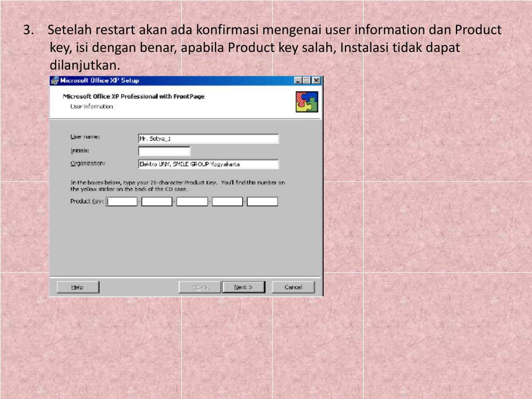
Task: Click the User name input field
Action: pyautogui.click(x=208, y=138)
